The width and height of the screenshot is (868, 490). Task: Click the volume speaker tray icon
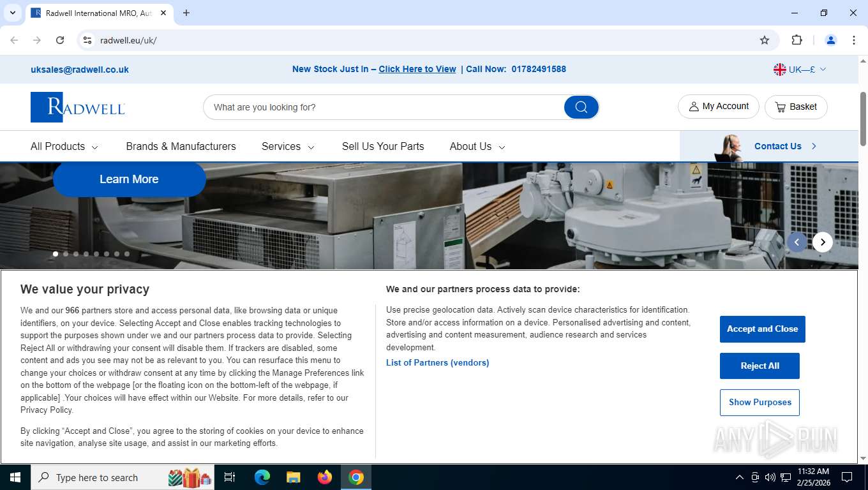(770, 477)
